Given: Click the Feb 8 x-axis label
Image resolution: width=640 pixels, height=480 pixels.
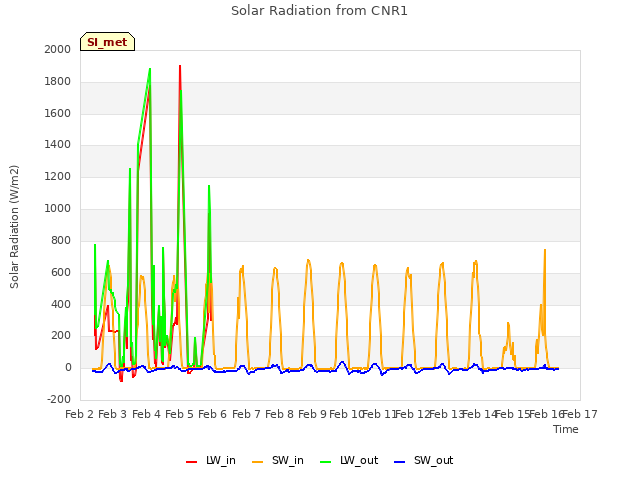Looking at the screenshot, I should coord(279,414).
